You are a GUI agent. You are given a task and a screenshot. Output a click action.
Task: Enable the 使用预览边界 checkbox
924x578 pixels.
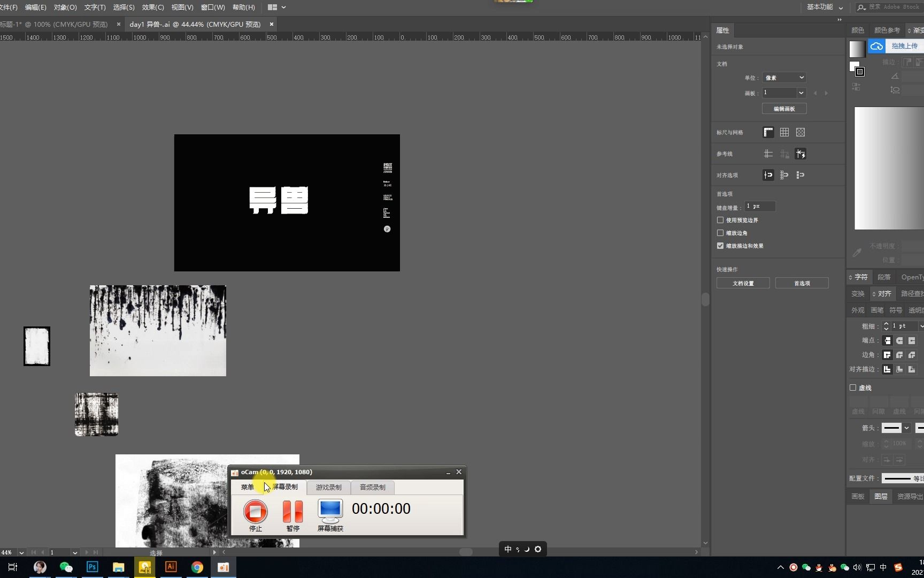coord(720,220)
